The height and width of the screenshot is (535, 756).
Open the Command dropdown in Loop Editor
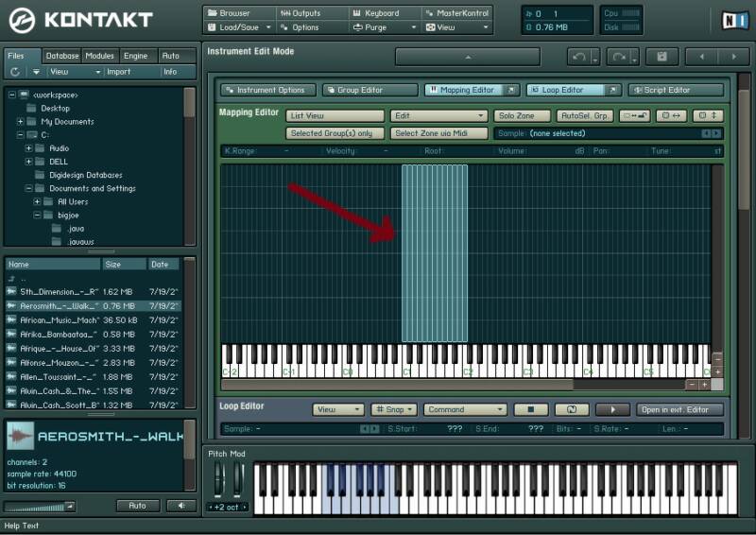(465, 409)
